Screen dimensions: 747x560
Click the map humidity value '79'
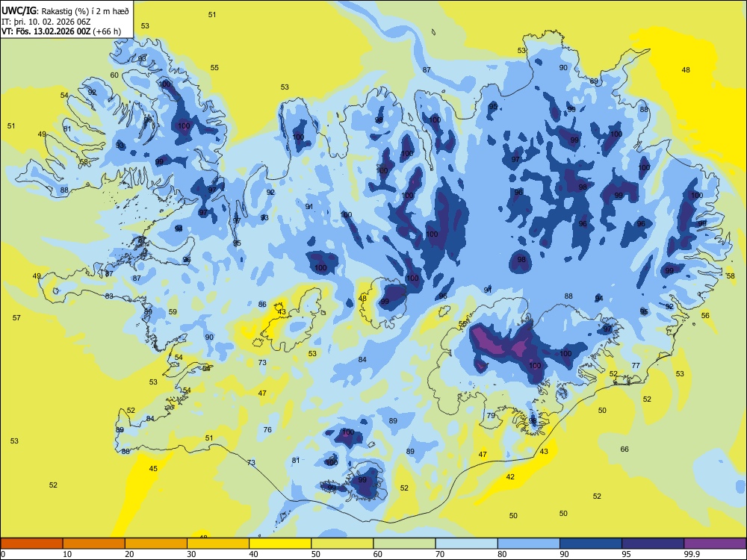click(491, 415)
